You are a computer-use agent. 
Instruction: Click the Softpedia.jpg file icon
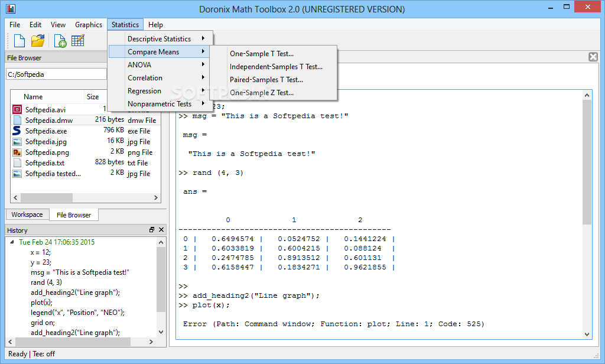pyautogui.click(x=17, y=141)
